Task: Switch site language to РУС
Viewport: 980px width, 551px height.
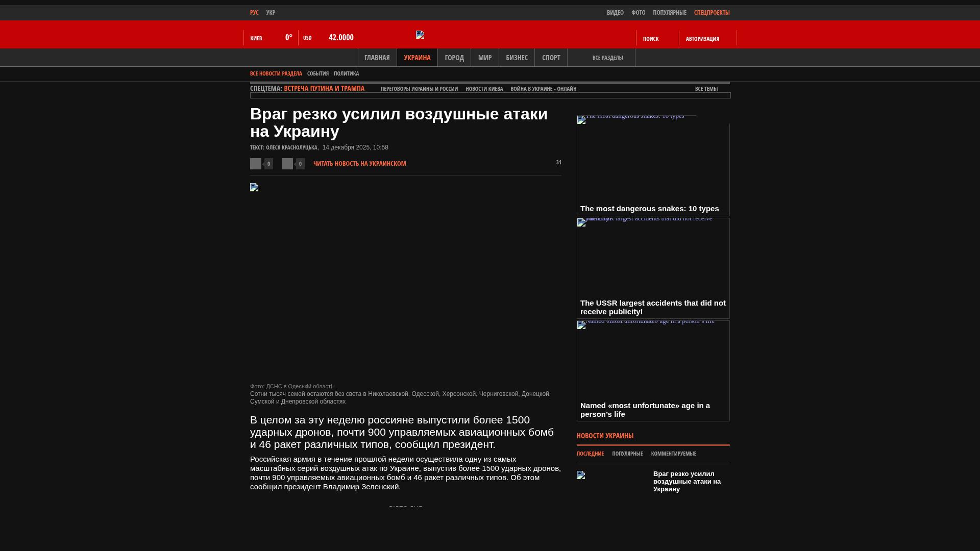Action: (x=254, y=12)
